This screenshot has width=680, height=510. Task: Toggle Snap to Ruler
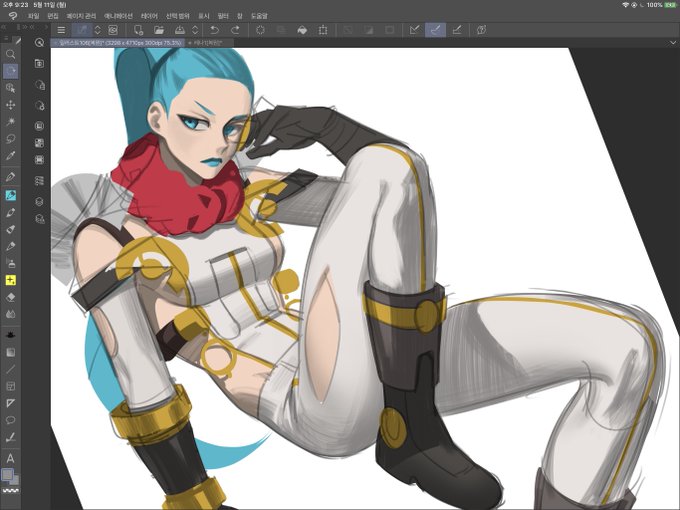pyautogui.click(x=415, y=30)
